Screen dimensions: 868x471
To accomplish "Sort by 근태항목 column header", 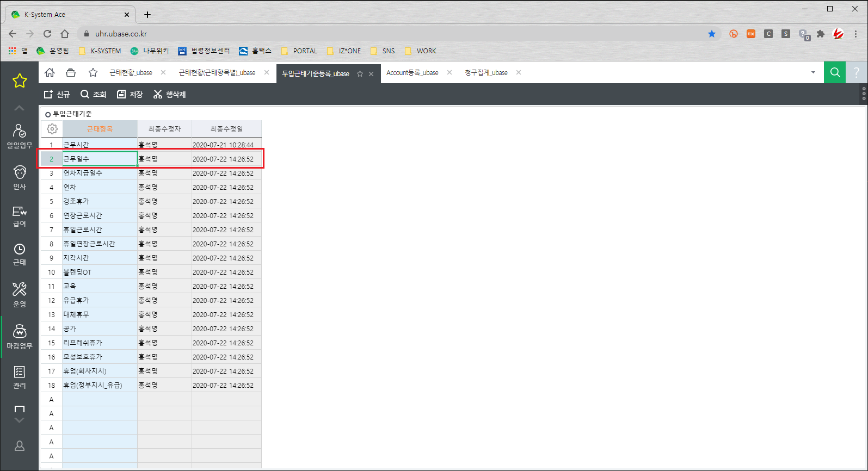I will [x=100, y=129].
